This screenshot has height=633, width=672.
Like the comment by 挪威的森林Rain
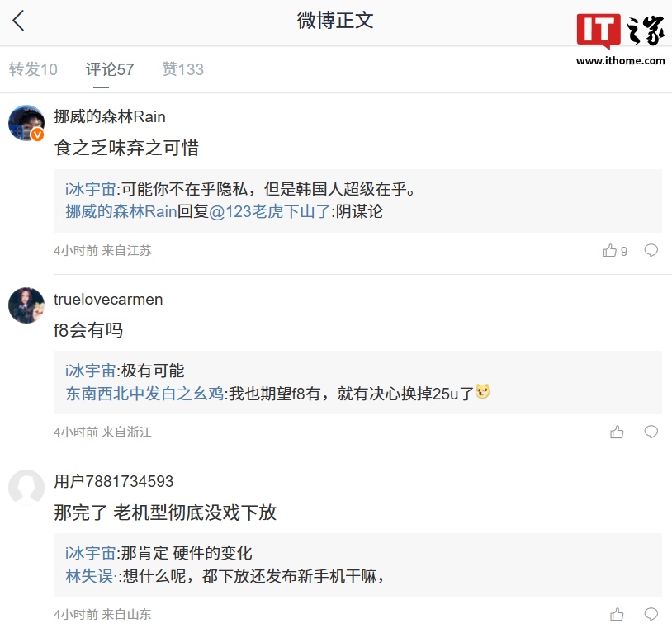click(x=610, y=251)
